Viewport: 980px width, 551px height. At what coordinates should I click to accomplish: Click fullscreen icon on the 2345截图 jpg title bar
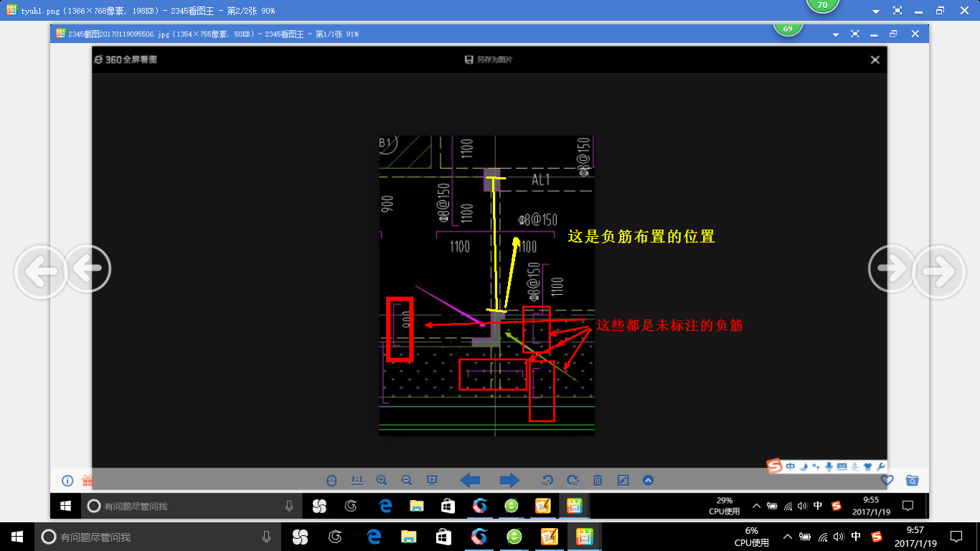(854, 34)
